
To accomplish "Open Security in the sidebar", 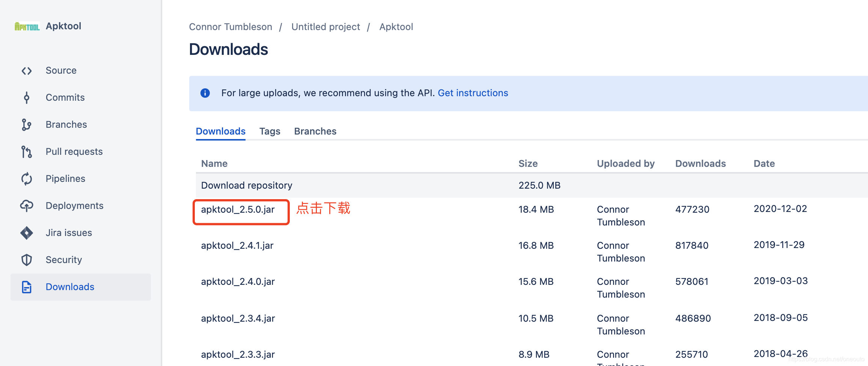I will 64,260.
